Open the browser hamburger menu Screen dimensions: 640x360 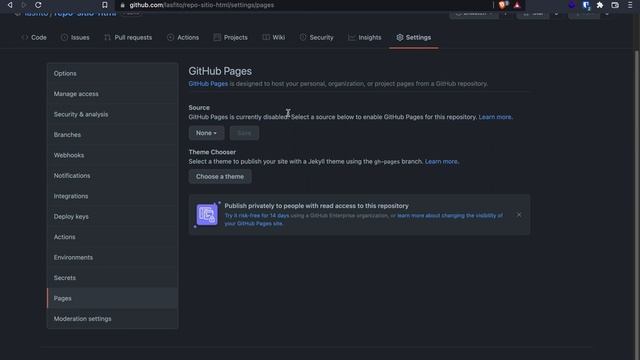pos(630,5)
